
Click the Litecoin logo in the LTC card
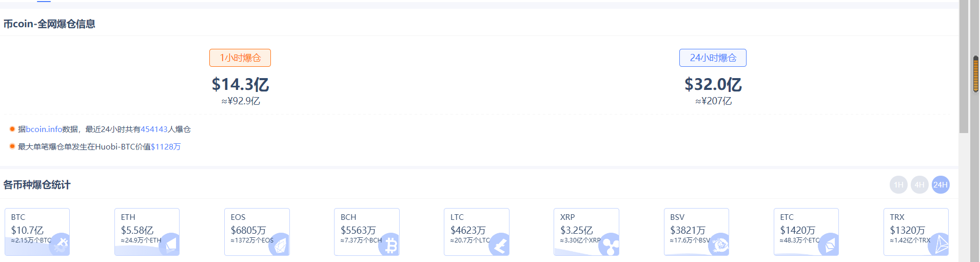coord(500,245)
